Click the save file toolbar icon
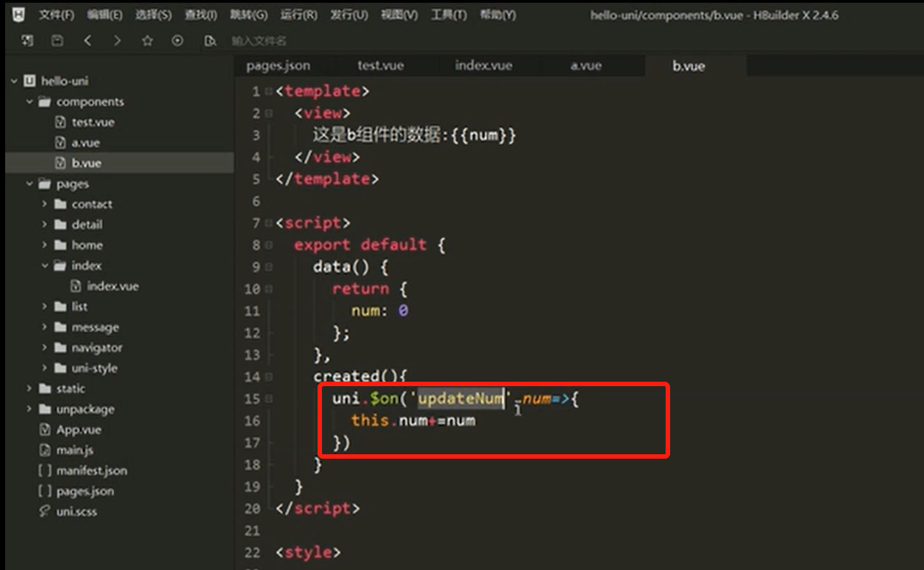This screenshot has width=924, height=570. tap(57, 41)
